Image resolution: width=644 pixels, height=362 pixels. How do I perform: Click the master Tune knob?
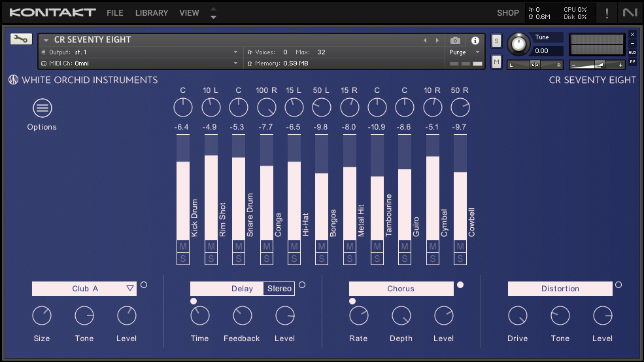pos(518,44)
